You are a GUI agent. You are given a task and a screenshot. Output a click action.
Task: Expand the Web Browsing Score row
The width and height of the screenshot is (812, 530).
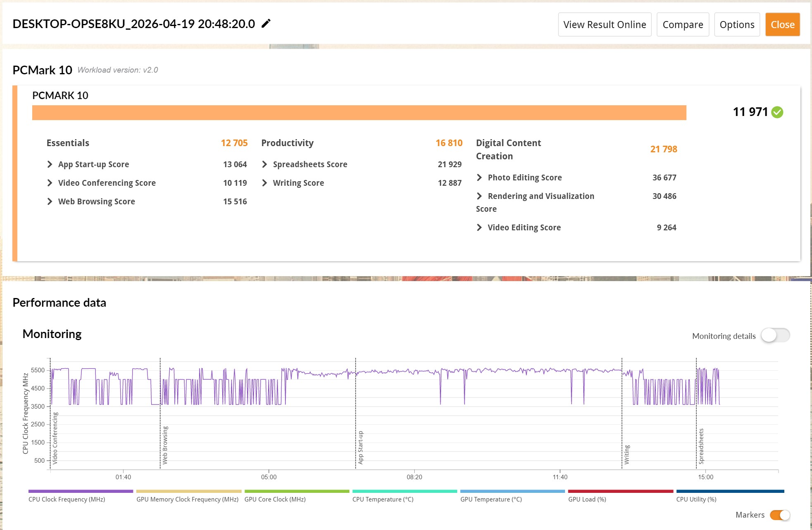pyautogui.click(x=50, y=201)
